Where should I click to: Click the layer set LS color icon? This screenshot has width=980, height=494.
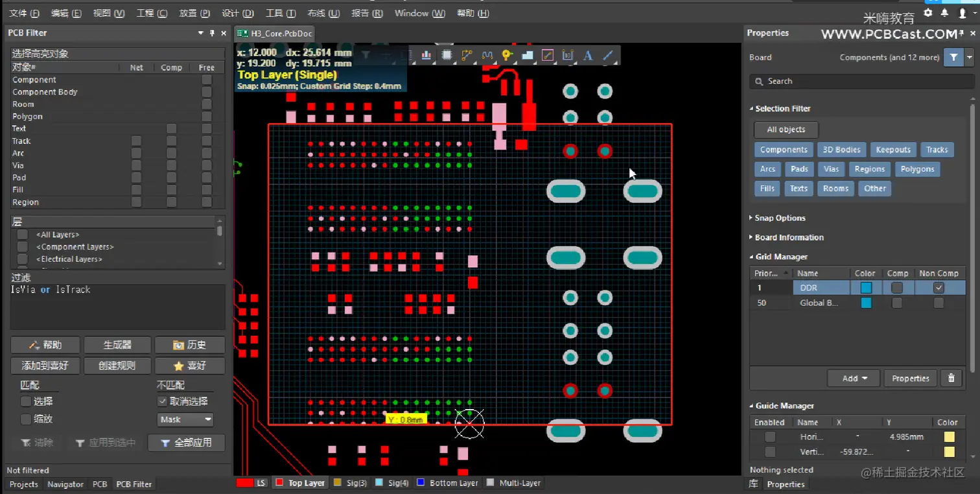coord(245,483)
